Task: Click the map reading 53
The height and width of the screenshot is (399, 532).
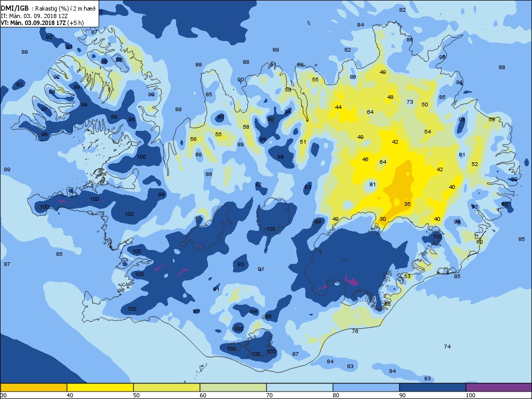Action: click(x=407, y=276)
